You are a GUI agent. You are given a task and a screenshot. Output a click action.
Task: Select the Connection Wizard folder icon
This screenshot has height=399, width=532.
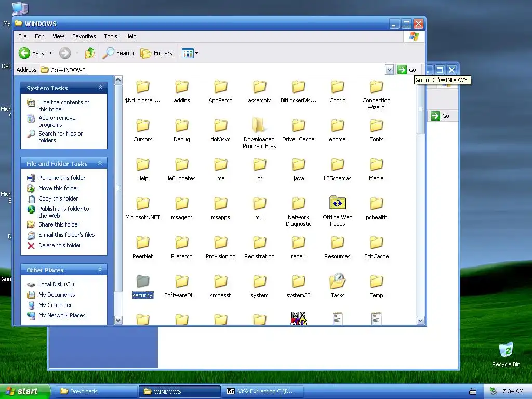[376, 87]
